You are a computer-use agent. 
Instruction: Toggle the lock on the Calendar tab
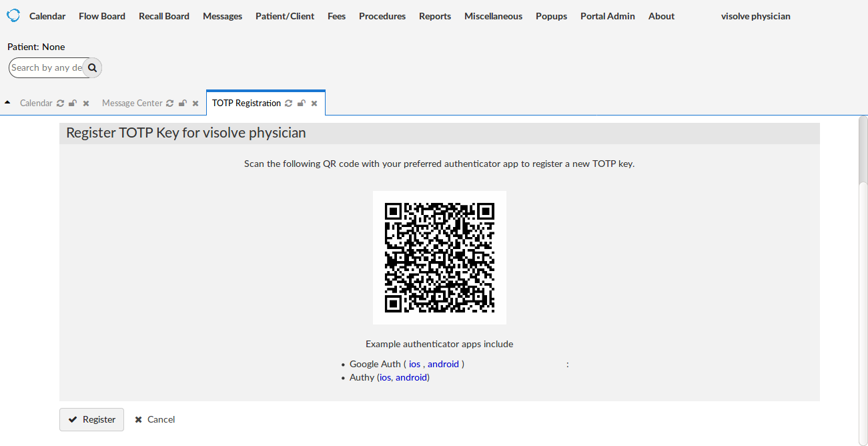73,103
